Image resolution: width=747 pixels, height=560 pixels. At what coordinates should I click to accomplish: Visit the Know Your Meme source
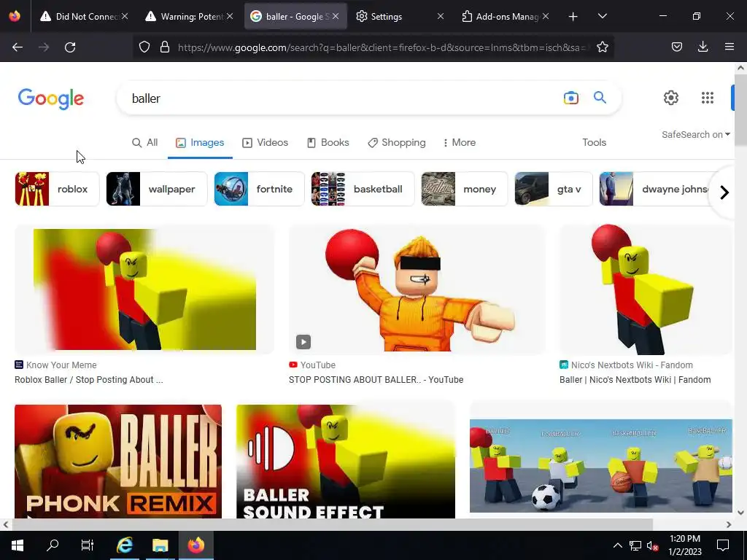point(55,365)
